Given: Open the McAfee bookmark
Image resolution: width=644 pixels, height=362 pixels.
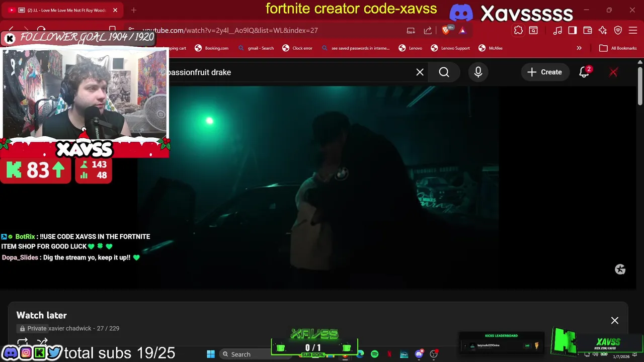Looking at the screenshot, I should [491, 48].
